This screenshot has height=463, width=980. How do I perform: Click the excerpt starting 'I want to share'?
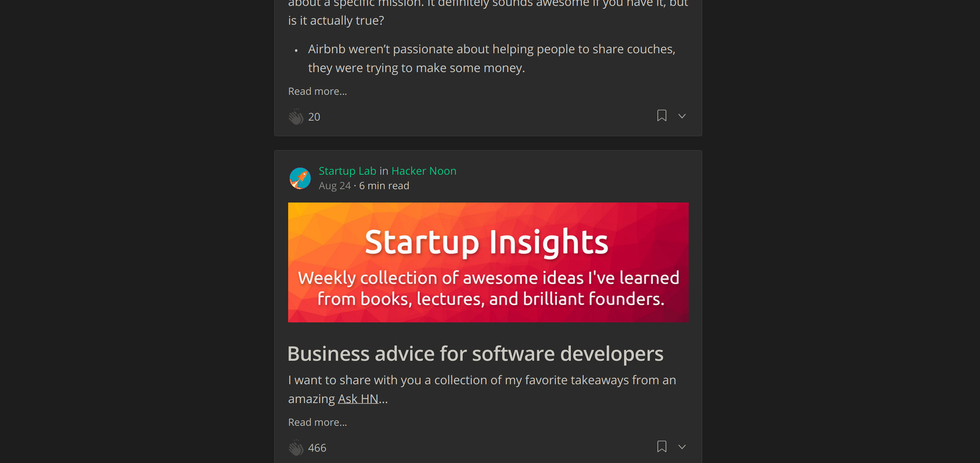click(482, 380)
